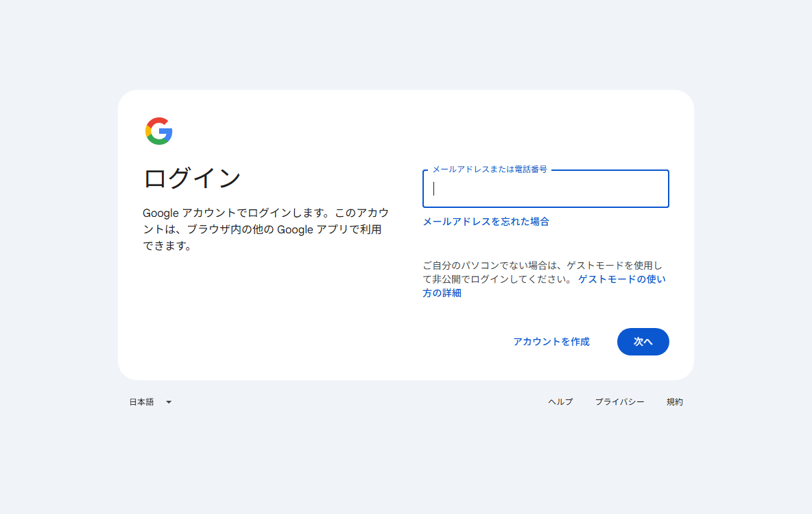
Task: Open the ヘルプ footer link
Action: [560, 402]
